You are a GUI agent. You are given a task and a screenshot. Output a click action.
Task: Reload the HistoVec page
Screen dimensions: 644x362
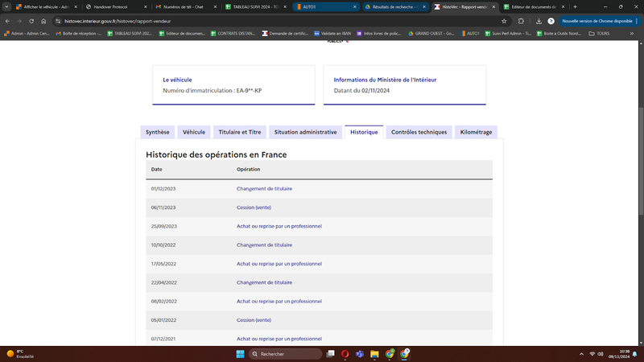pyautogui.click(x=31, y=21)
